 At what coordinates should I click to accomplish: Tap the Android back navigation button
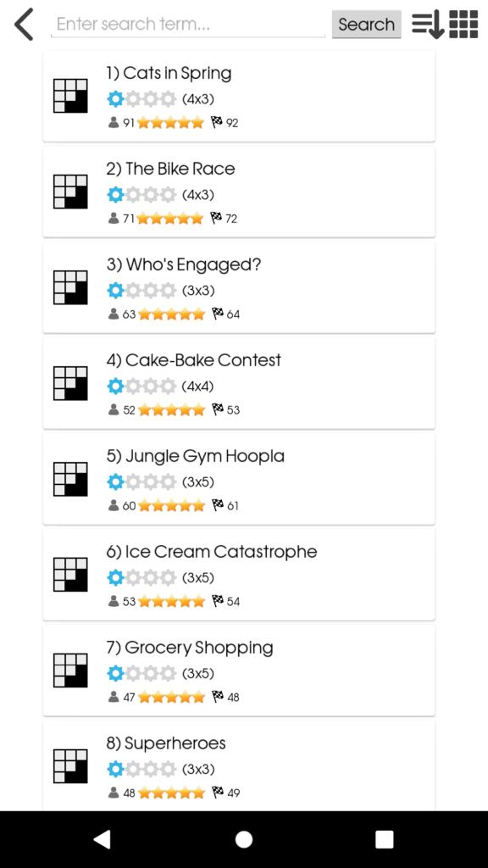point(102,839)
